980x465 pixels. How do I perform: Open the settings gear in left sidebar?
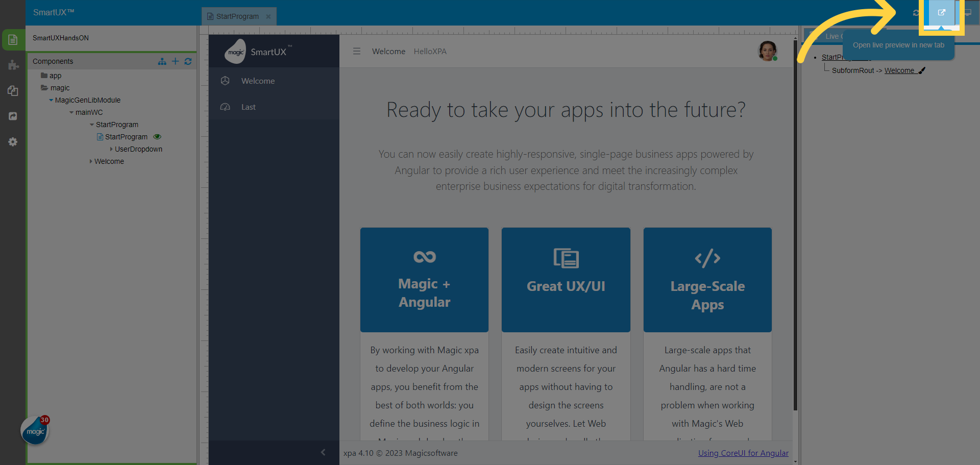tap(13, 142)
